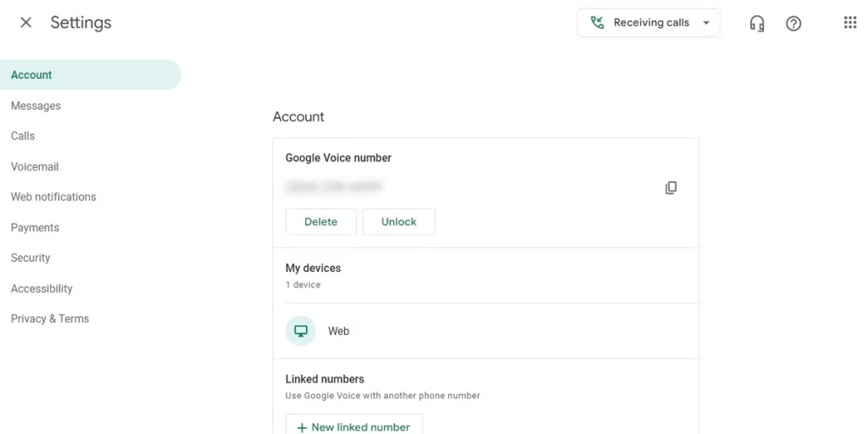
Task: Open Web notifications settings
Action: pyautogui.click(x=53, y=197)
